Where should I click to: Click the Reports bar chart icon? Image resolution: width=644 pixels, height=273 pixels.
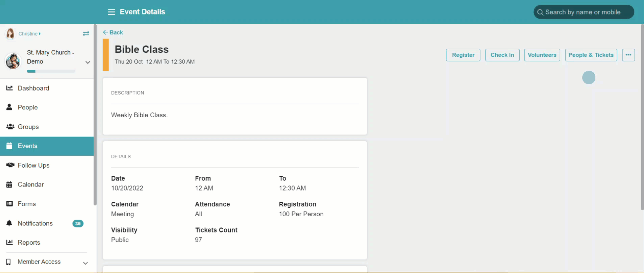click(x=9, y=242)
